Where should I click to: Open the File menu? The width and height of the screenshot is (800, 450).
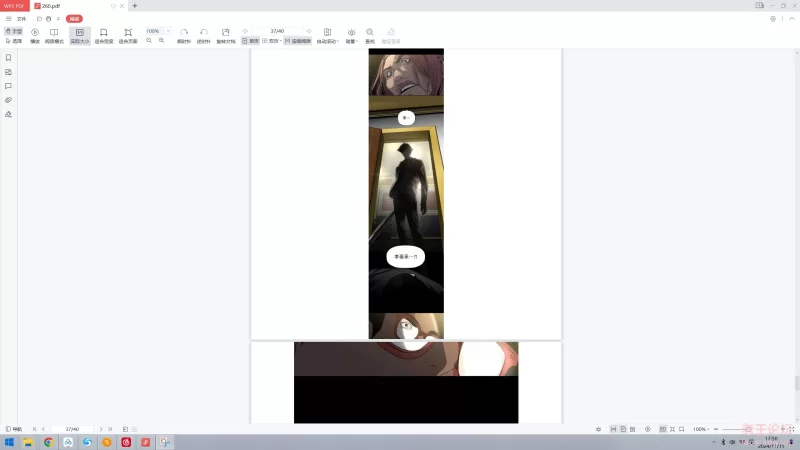21,19
